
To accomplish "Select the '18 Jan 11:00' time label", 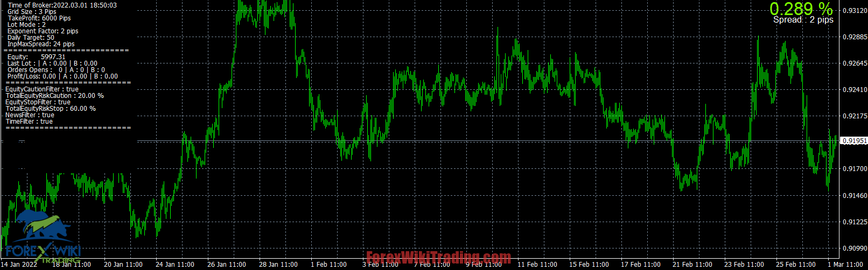I will [x=71, y=265].
